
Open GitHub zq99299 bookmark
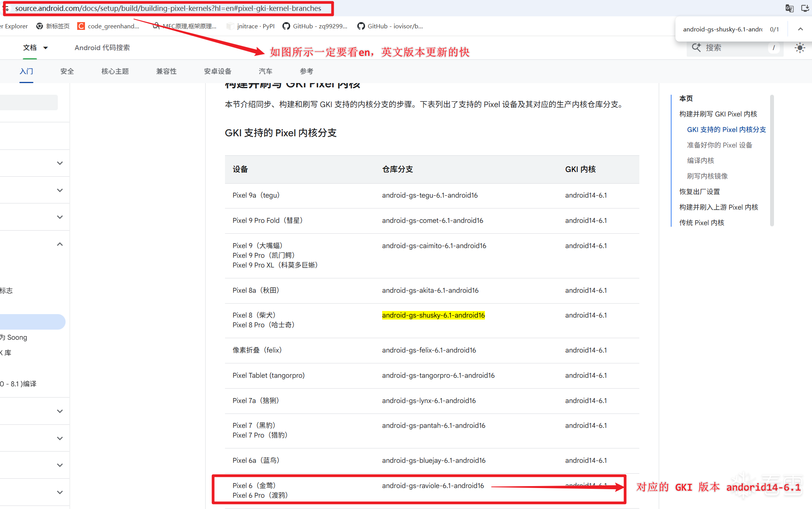pos(315,26)
